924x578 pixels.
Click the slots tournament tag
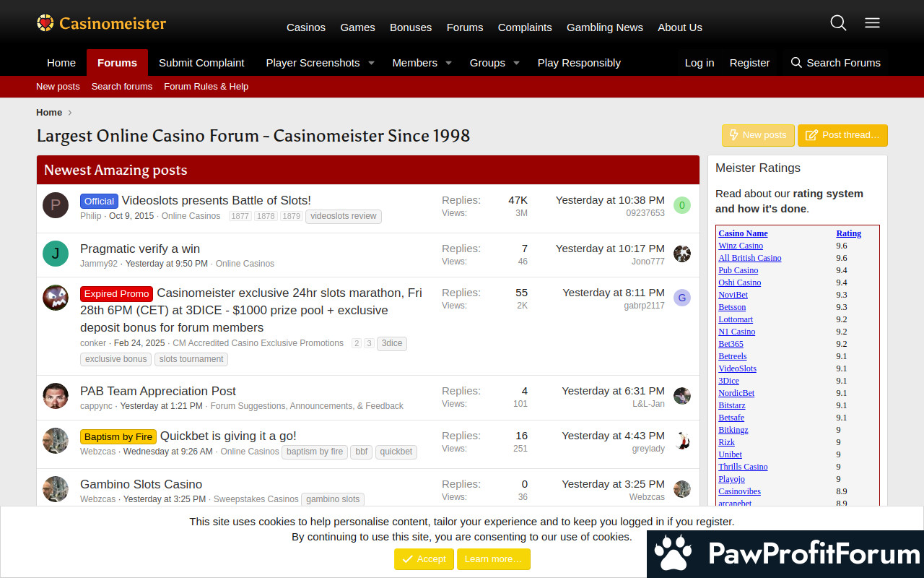point(191,359)
